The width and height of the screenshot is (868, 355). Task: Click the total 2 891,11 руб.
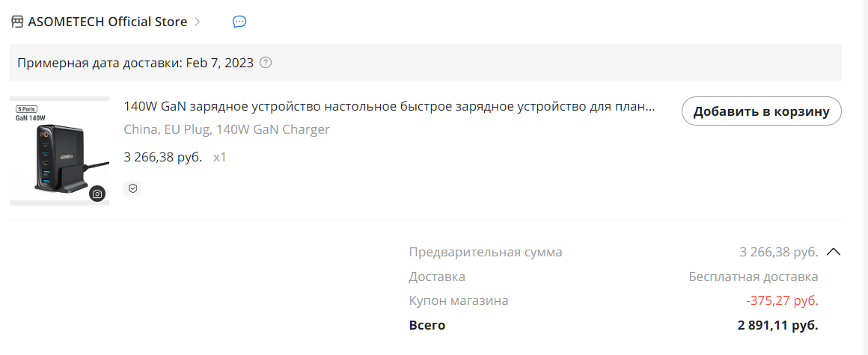[x=777, y=325]
